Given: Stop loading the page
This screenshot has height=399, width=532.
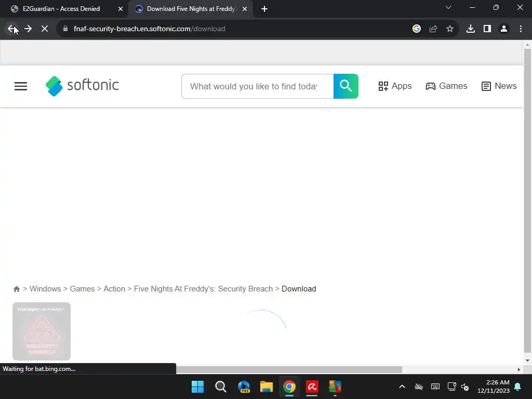Looking at the screenshot, I should point(45,29).
